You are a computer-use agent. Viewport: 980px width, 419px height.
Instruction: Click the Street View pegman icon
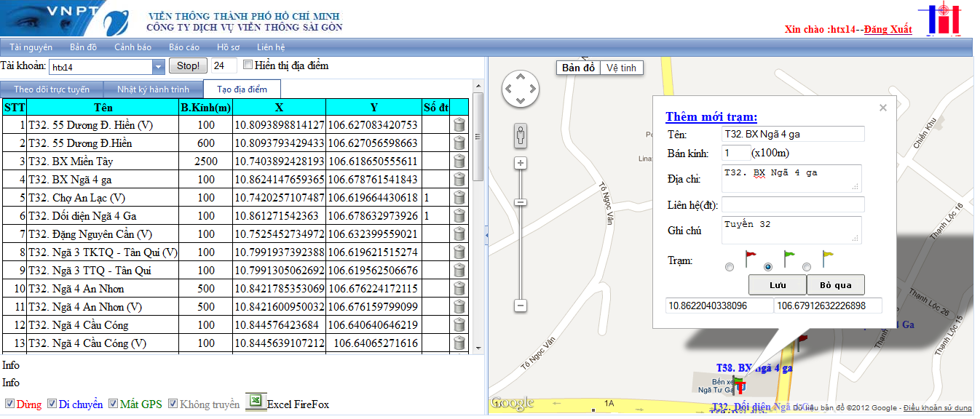[521, 135]
